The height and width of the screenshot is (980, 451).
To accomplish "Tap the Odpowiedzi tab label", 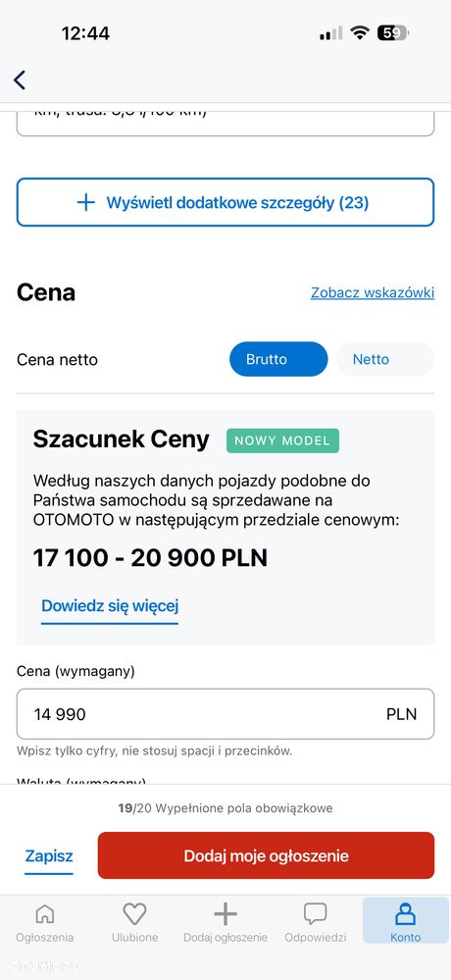I will [x=316, y=938].
